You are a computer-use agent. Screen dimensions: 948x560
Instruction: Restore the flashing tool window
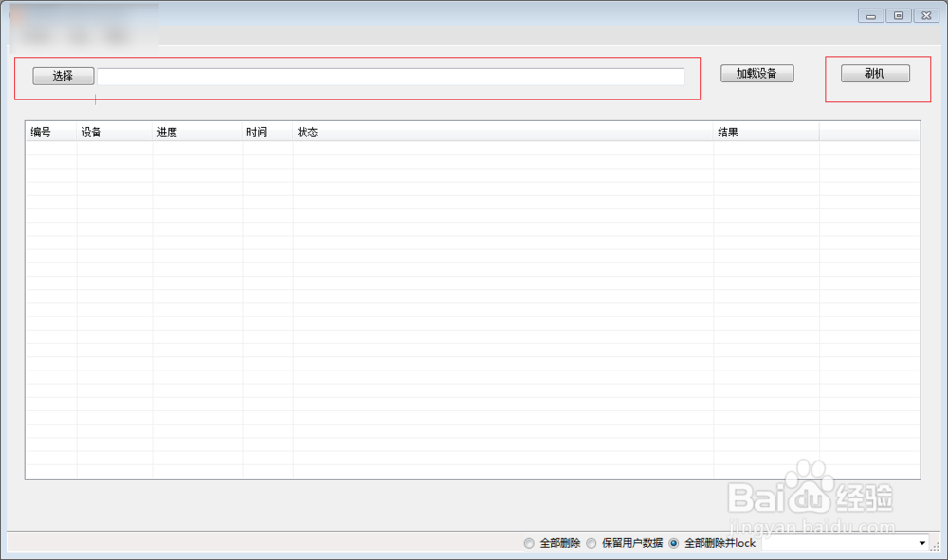[897, 15]
